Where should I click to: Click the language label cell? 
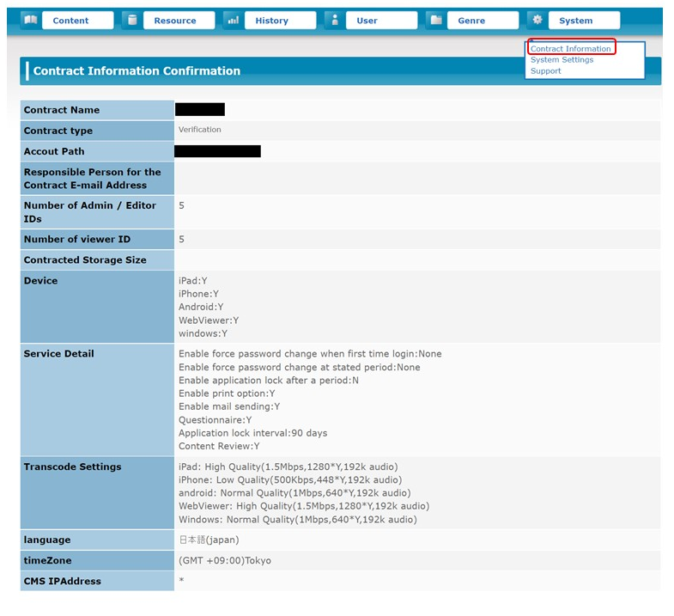[x=97, y=540]
